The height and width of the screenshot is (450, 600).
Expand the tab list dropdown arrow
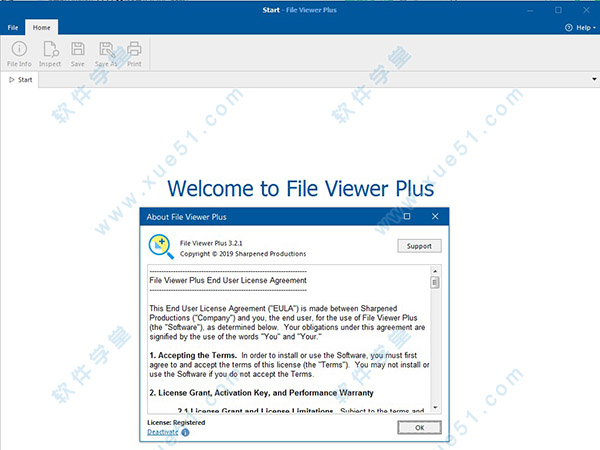click(x=590, y=79)
